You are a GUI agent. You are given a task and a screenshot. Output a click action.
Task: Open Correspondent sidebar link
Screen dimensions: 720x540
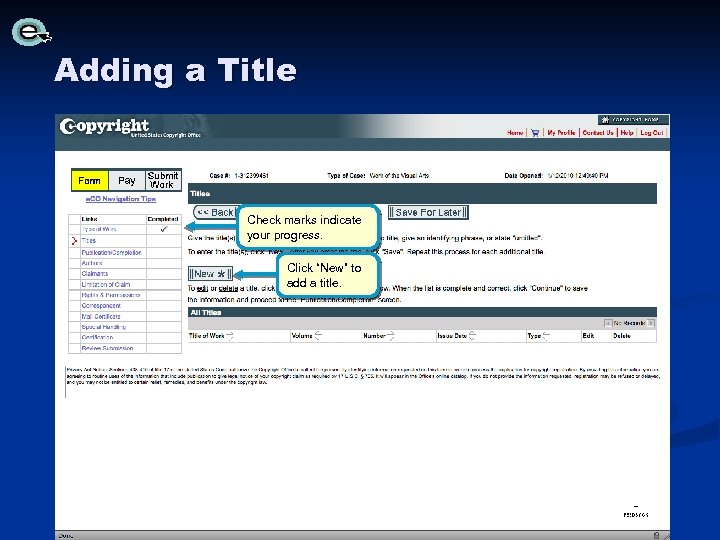click(x=101, y=306)
